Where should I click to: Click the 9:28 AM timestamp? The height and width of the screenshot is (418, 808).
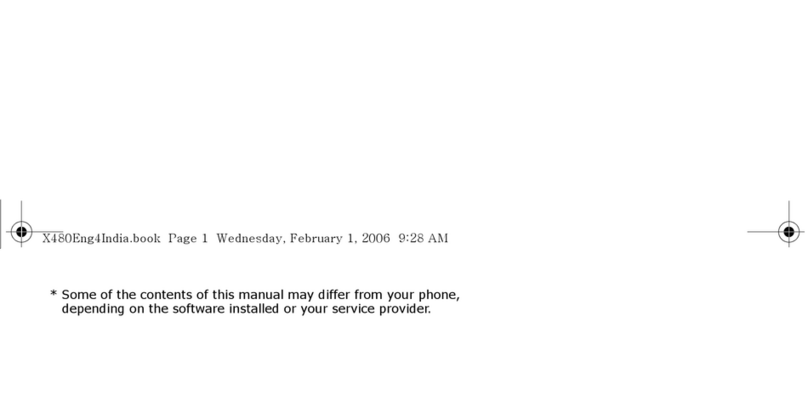point(423,238)
